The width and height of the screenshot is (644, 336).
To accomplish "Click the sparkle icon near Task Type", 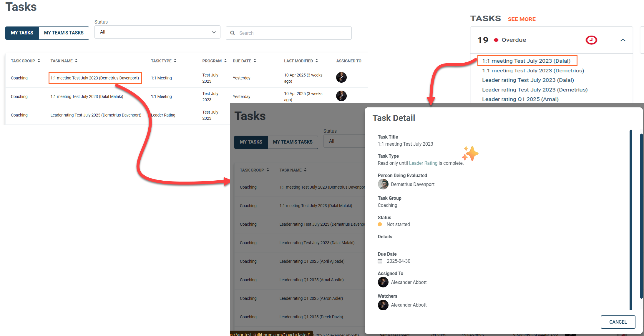I will tap(470, 154).
